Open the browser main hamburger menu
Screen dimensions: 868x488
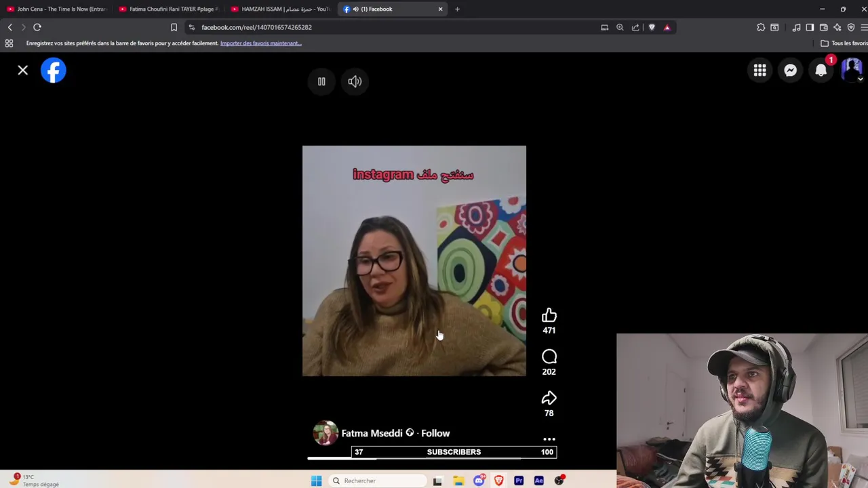(864, 27)
